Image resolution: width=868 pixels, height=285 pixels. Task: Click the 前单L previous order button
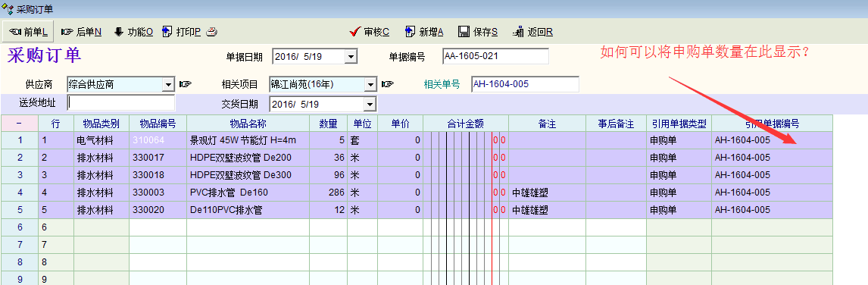point(28,32)
